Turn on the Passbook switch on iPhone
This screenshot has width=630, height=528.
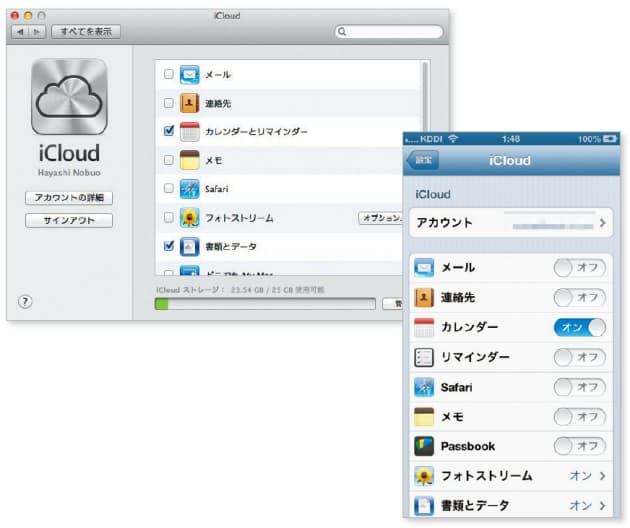click(579, 446)
